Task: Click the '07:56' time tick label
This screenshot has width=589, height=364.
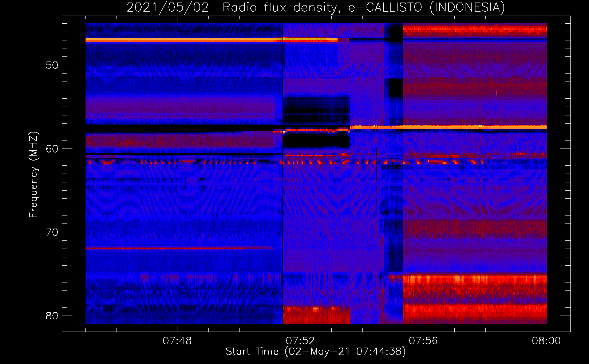Action: 423,341
